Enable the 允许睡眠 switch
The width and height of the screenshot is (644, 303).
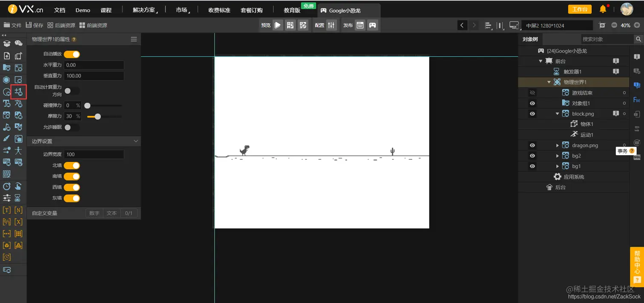[x=72, y=127]
